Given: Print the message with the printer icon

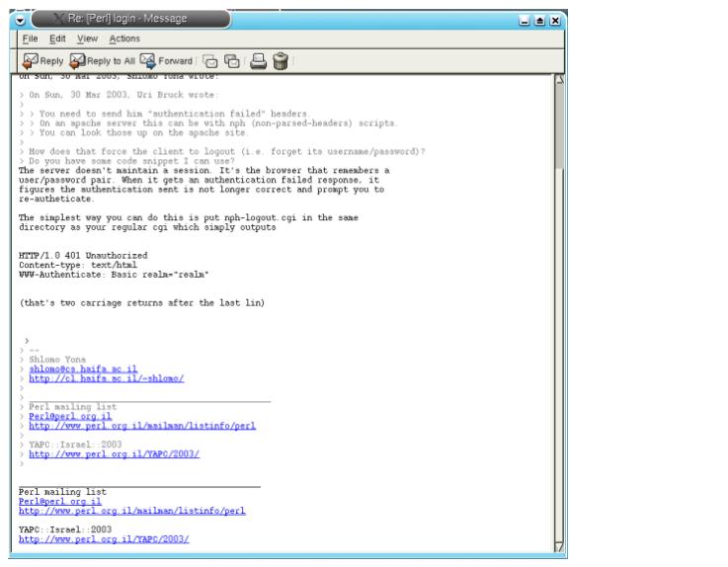Looking at the screenshot, I should [x=258, y=60].
